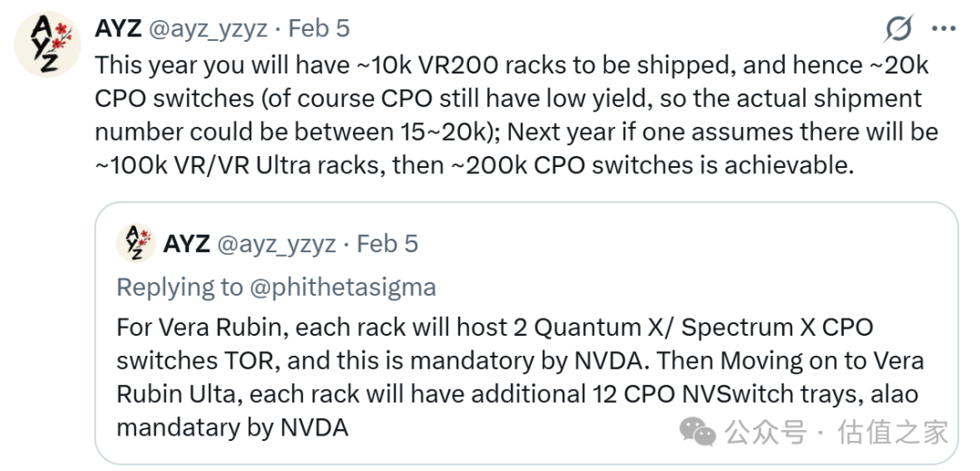
Task: Open the quoted post's Feb 5 timestamp
Action: [x=387, y=243]
